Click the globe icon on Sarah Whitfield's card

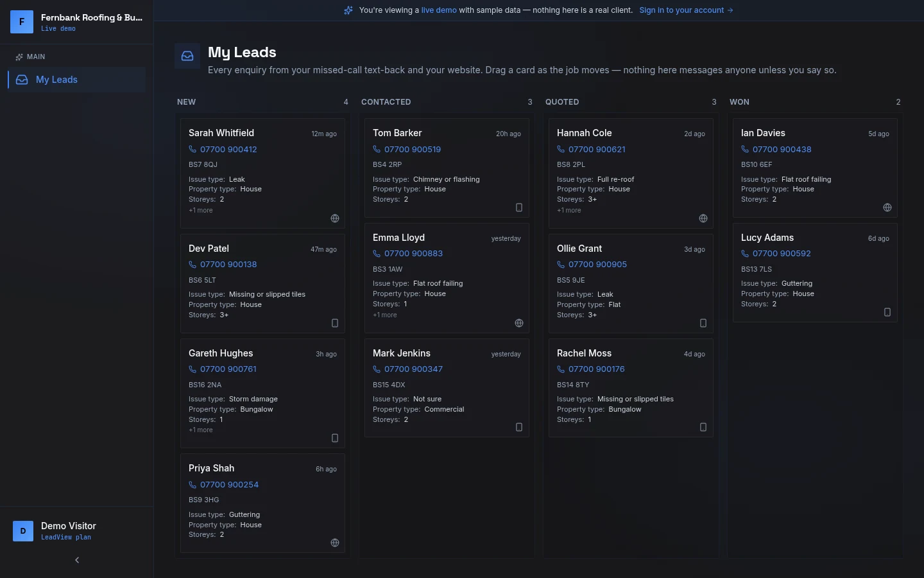tap(335, 218)
